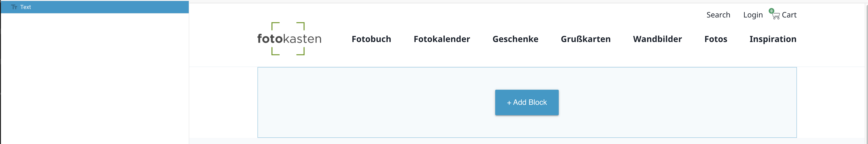Open the Cart page
This screenshot has width=868, height=144.
tap(789, 15)
